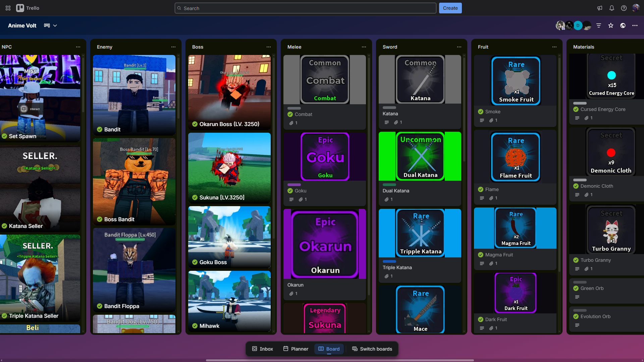Mark the Flame card as incomplete
Image resolution: width=644 pixels, height=362 pixels.
point(480,189)
